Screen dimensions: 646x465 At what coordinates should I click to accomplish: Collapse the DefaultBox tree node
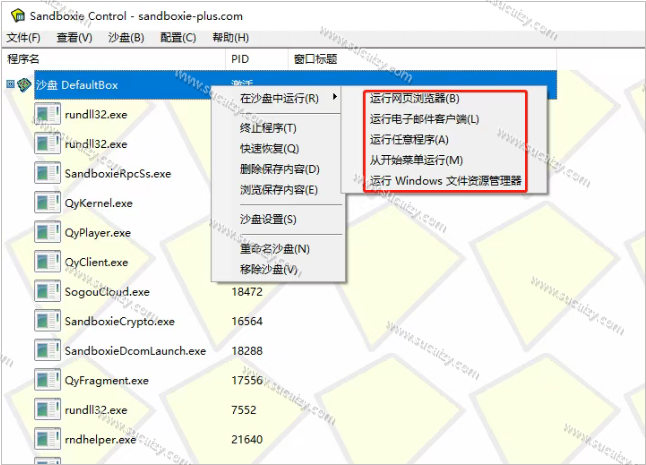(x=10, y=84)
